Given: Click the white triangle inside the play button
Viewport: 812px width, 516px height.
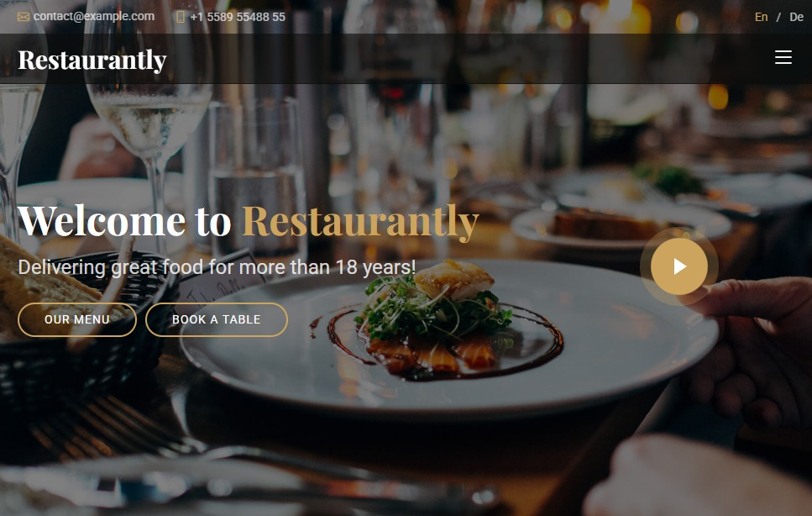Looking at the screenshot, I should click(x=680, y=266).
